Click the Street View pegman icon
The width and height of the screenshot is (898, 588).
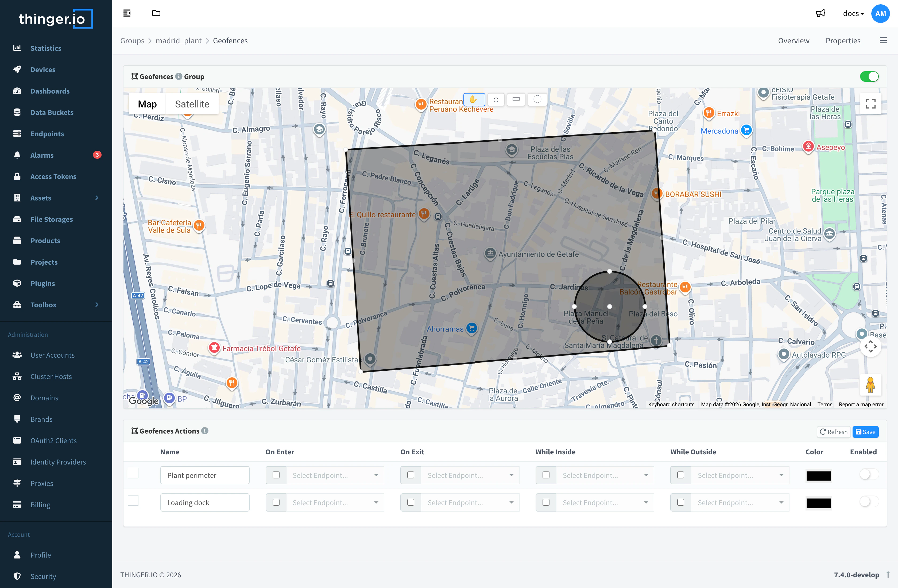[x=870, y=385]
